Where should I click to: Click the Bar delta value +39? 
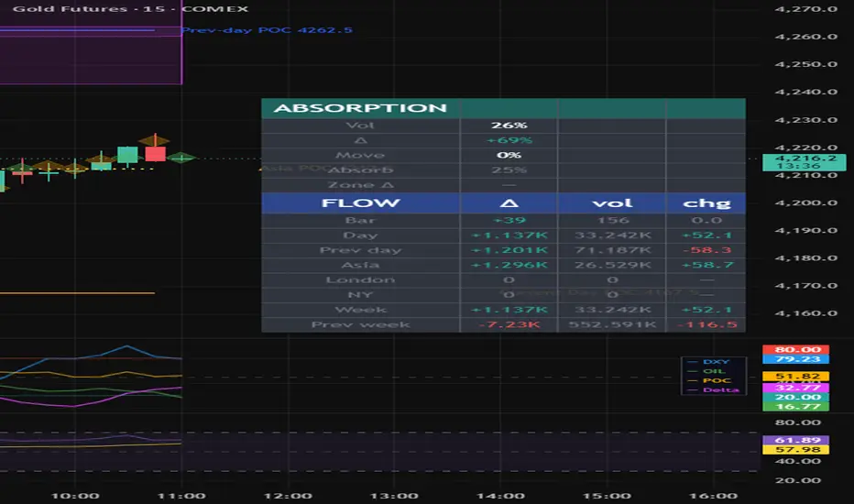coord(509,220)
